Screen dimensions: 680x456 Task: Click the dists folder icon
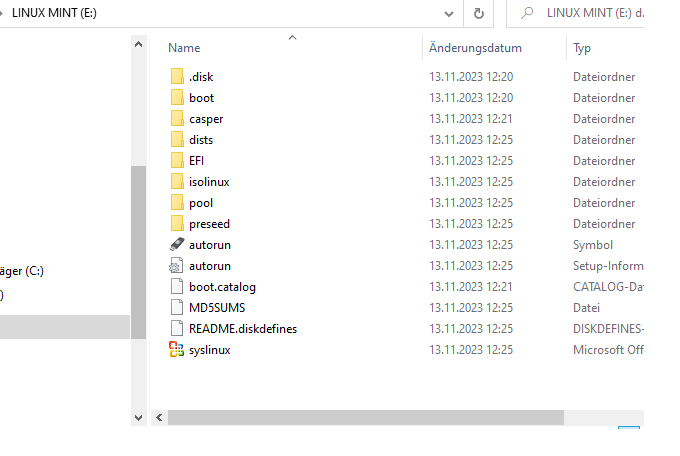(x=177, y=139)
